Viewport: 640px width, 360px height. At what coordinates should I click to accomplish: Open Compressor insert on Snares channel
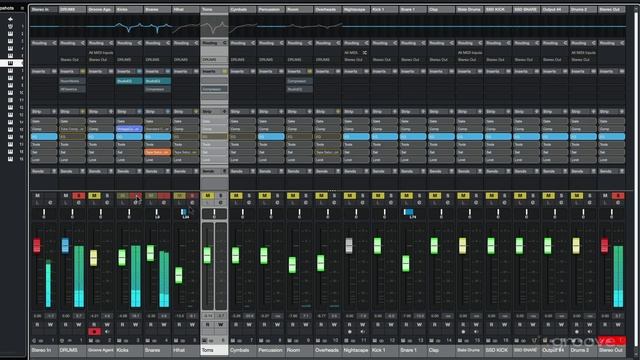tap(158, 89)
